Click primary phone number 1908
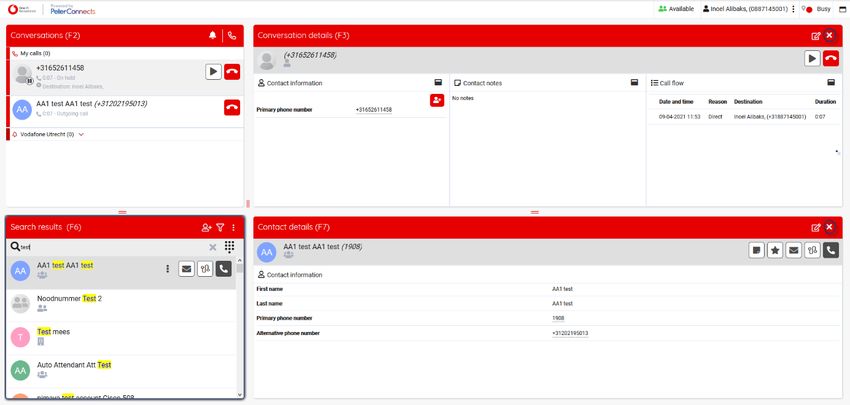This screenshot has width=850, height=405. click(558, 318)
